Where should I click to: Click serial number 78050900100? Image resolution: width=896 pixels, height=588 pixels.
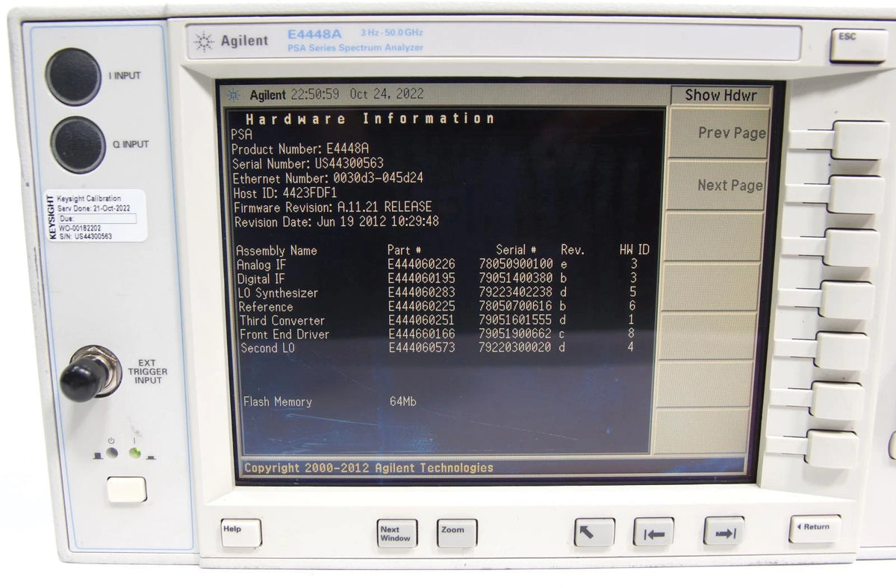click(x=516, y=264)
